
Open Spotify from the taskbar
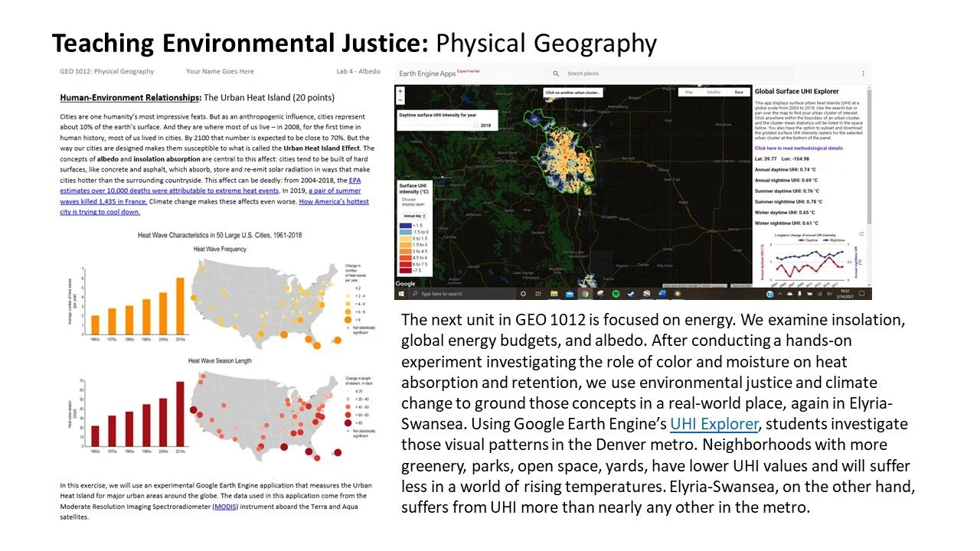[x=616, y=294]
